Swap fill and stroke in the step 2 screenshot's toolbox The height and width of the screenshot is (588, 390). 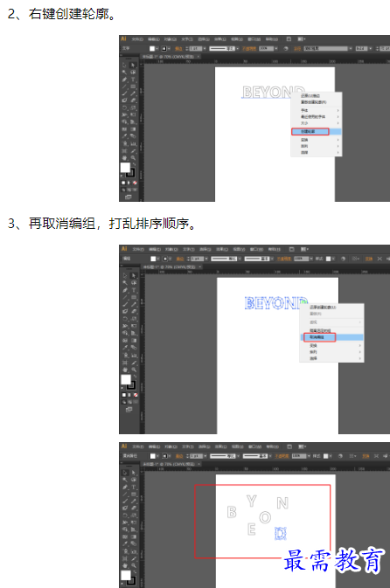(x=134, y=164)
